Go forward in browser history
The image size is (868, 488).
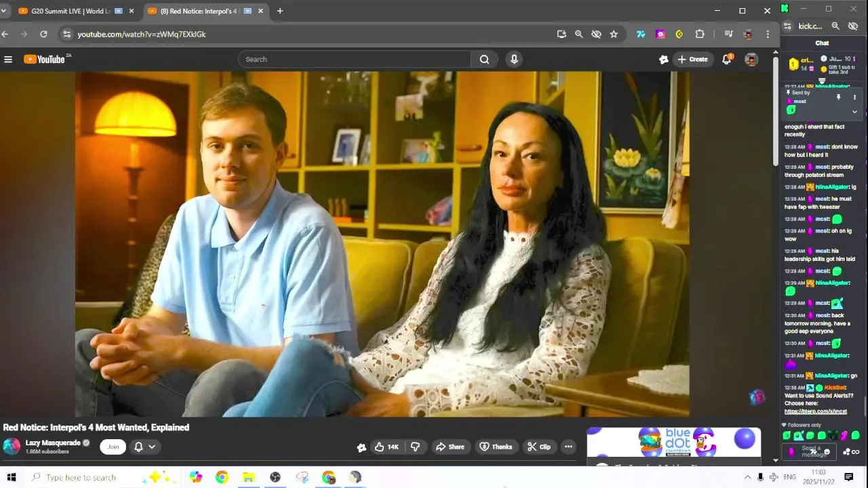point(24,34)
